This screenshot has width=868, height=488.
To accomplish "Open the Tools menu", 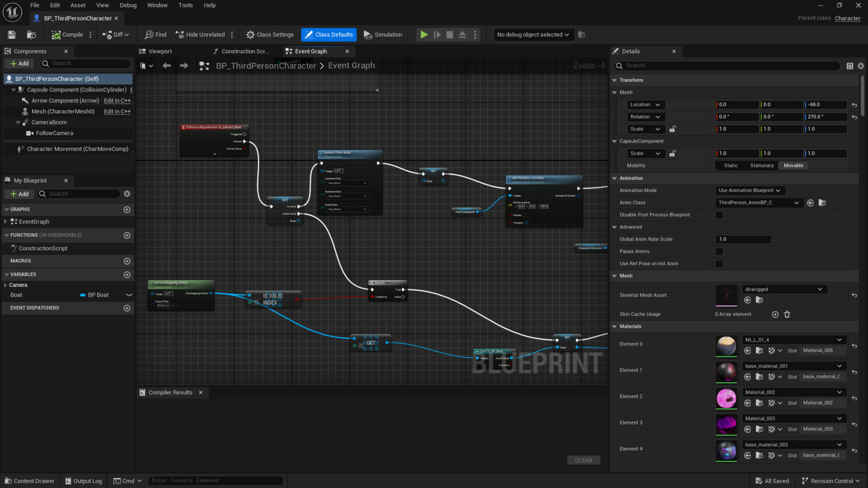I will pyautogui.click(x=186, y=5).
